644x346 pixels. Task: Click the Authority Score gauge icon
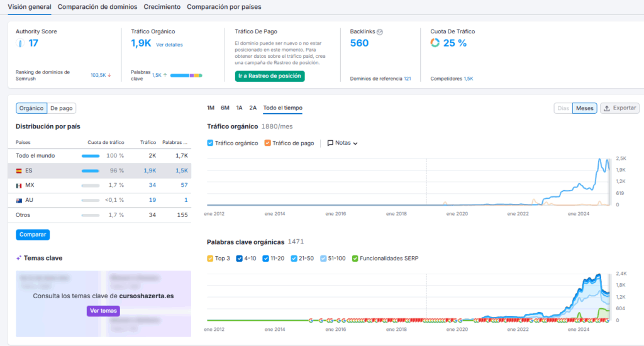[x=19, y=43]
